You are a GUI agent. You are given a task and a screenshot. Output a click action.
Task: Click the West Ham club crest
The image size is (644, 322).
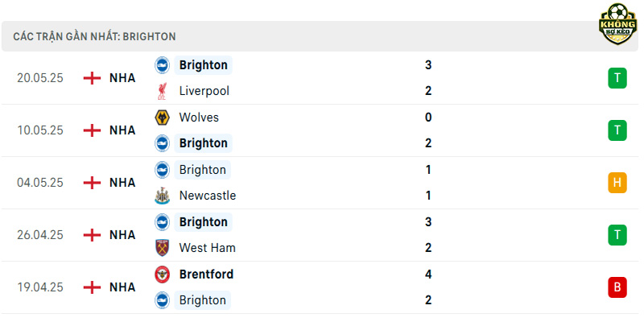coord(163,248)
